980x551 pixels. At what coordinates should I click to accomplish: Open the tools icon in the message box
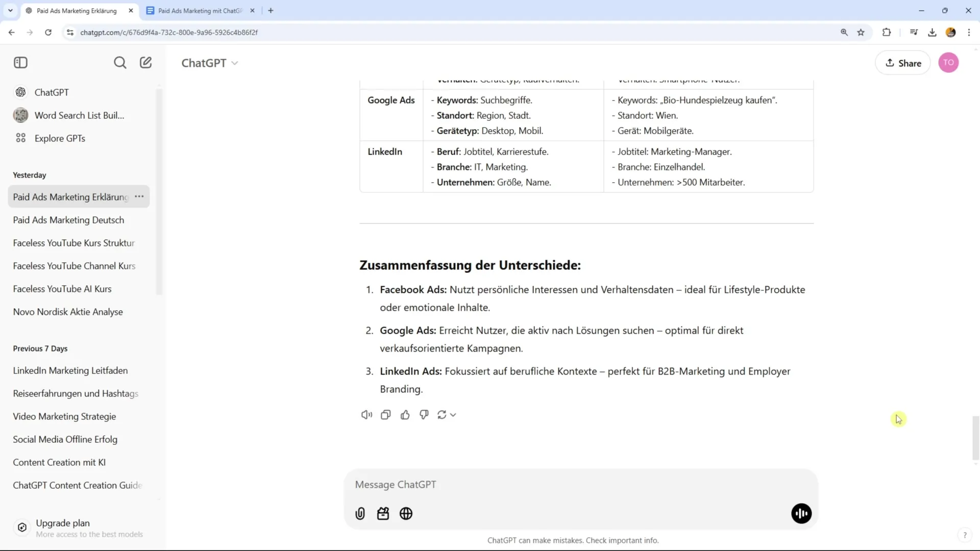click(383, 514)
